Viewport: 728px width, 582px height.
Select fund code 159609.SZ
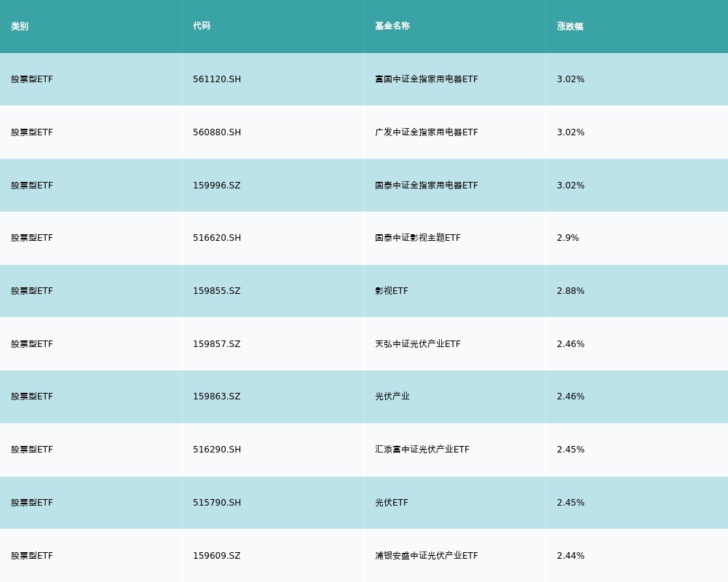pyautogui.click(x=216, y=556)
